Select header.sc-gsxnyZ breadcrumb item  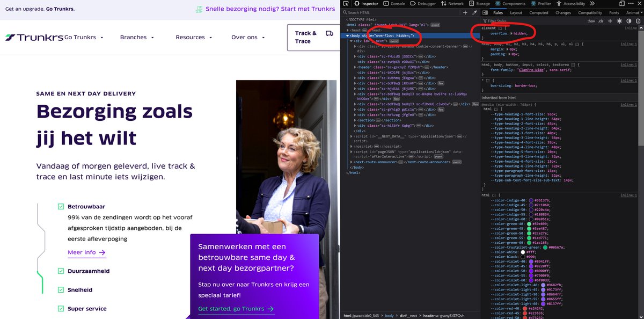[445, 316]
